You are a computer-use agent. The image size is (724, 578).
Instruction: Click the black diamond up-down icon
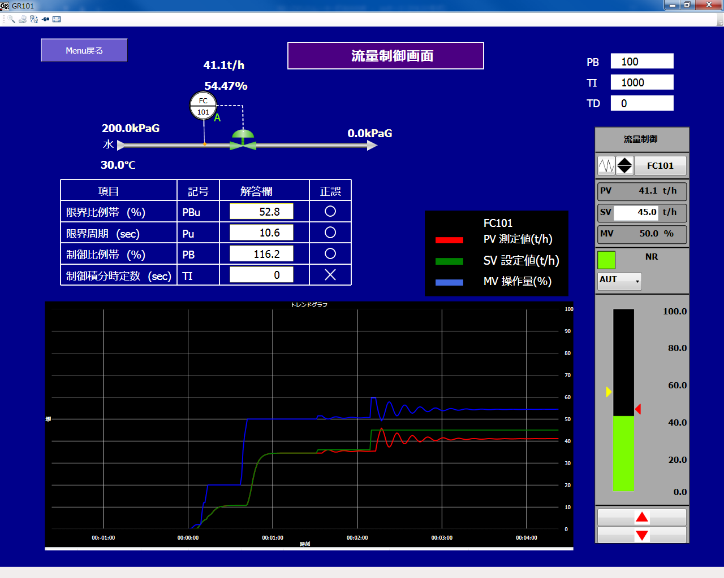[x=623, y=165]
